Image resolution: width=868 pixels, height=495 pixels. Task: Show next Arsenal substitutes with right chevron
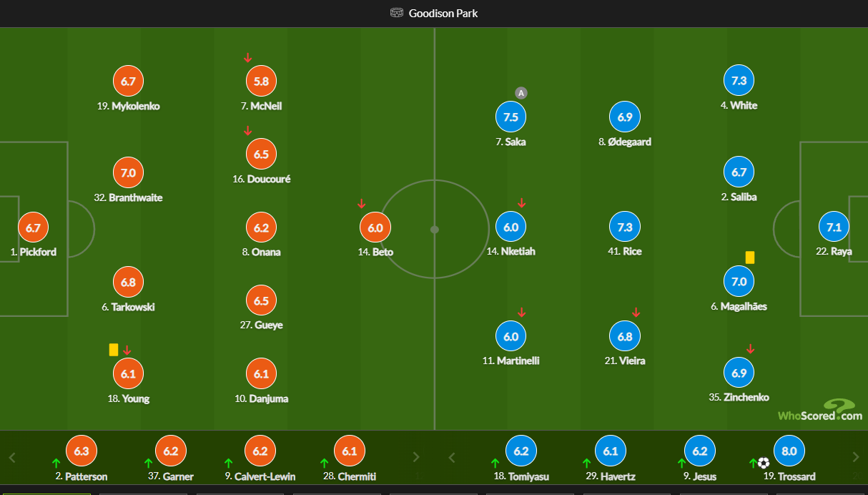coord(856,457)
